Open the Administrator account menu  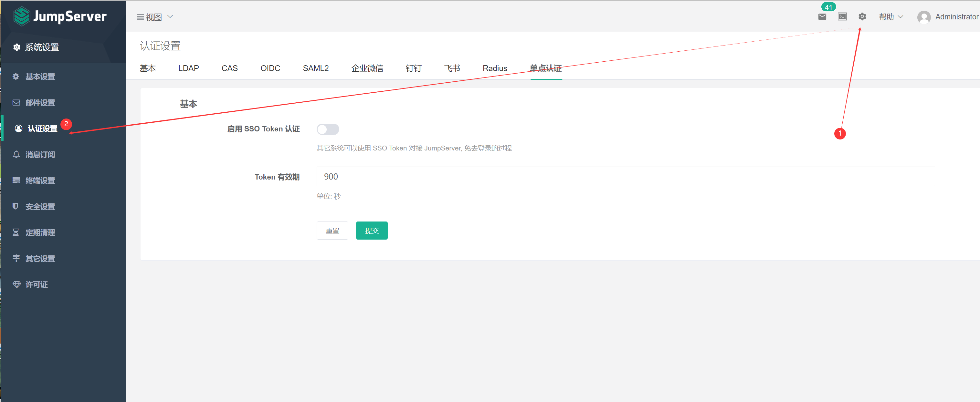951,17
